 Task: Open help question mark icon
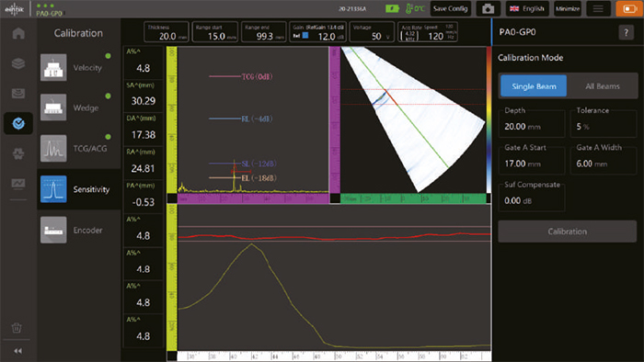tap(626, 32)
